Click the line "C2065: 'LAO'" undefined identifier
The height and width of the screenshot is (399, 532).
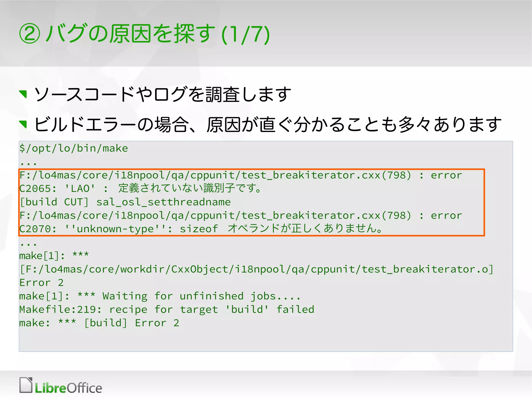[x=141, y=188]
